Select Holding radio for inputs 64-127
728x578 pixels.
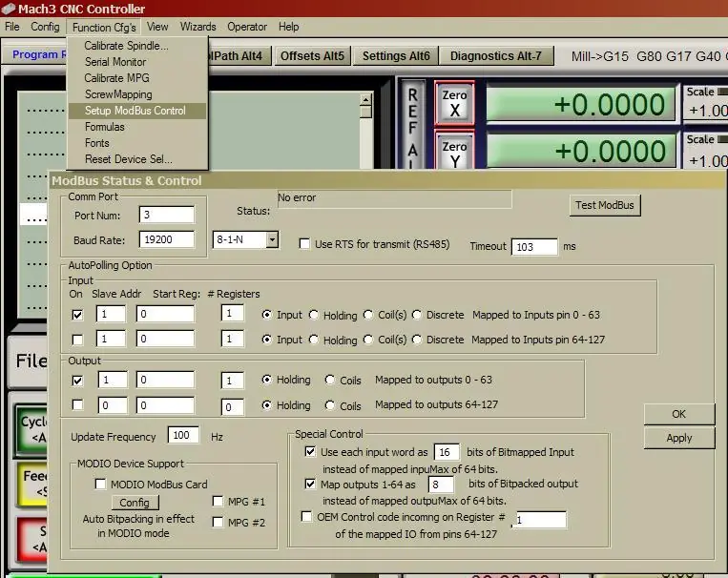point(314,340)
